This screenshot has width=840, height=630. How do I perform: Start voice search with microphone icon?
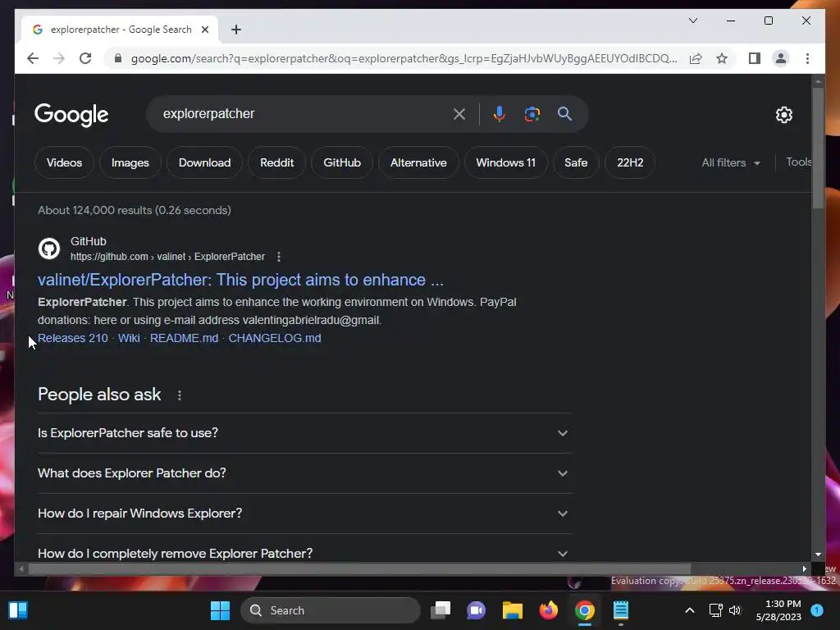pyautogui.click(x=499, y=113)
